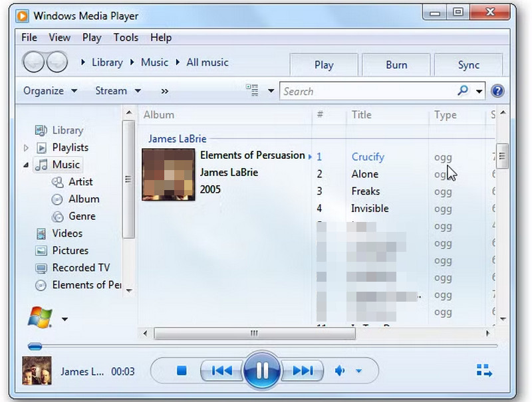The width and height of the screenshot is (532, 402).
Task: Open the media guide dropdown arrow
Action: [x=65, y=319]
